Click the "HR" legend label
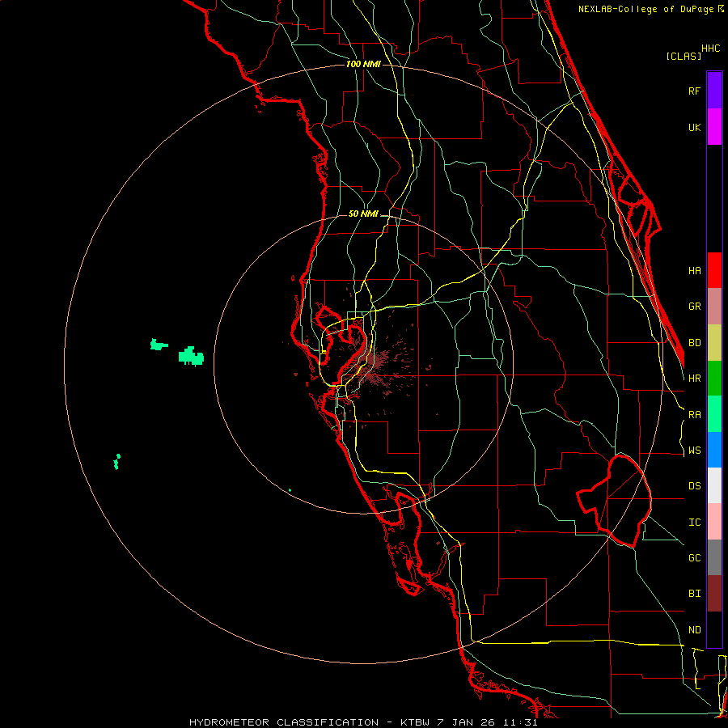728x728 pixels. click(694, 379)
